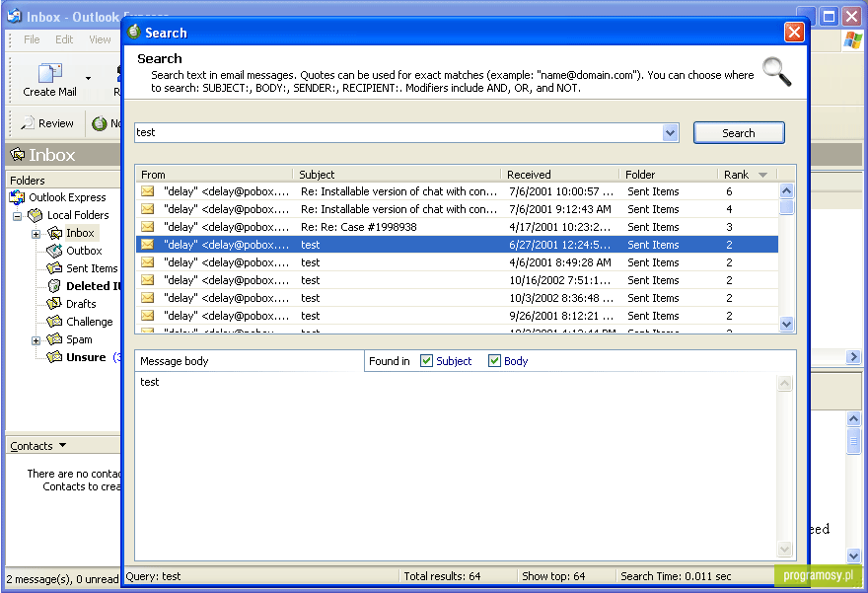The image size is (868, 593).
Task: Select the 'Re: Re: Case #1998938' subject
Action: pyautogui.click(x=359, y=227)
